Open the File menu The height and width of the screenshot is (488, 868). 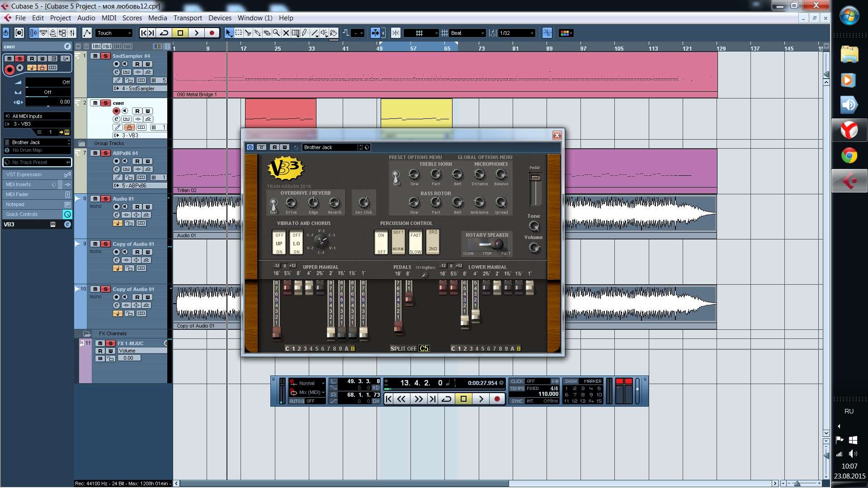pos(20,18)
